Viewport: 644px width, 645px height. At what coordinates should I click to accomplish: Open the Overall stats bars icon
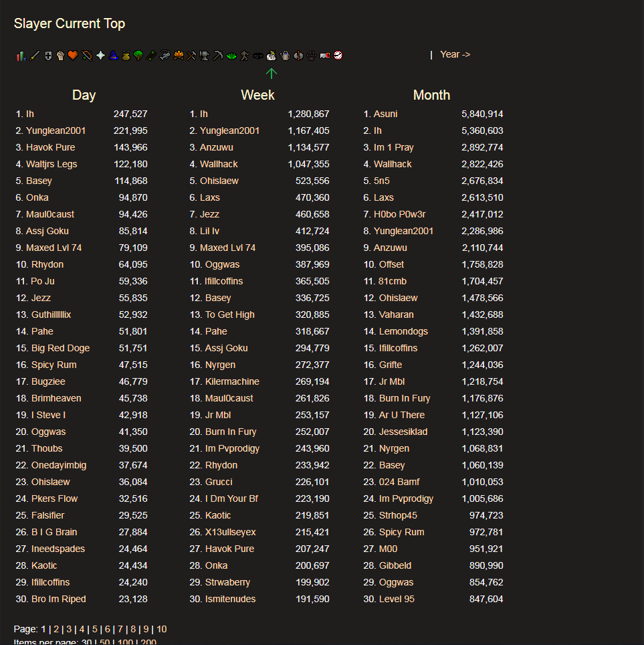click(x=21, y=56)
